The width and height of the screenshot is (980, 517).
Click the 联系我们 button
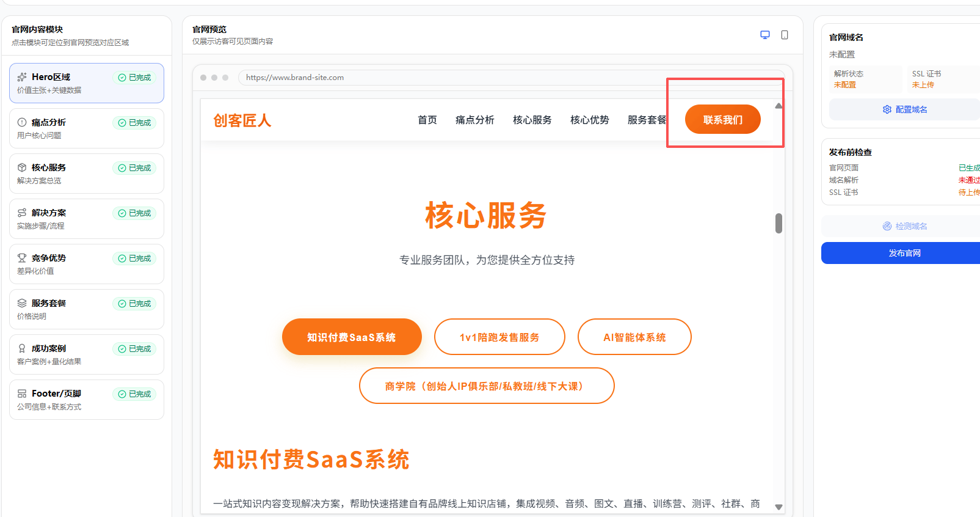click(x=723, y=119)
